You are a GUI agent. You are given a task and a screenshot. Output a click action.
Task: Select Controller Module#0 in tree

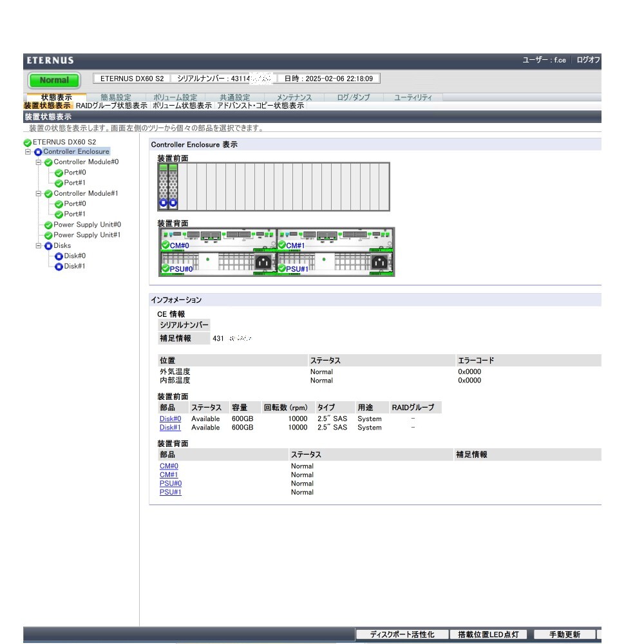(x=86, y=162)
